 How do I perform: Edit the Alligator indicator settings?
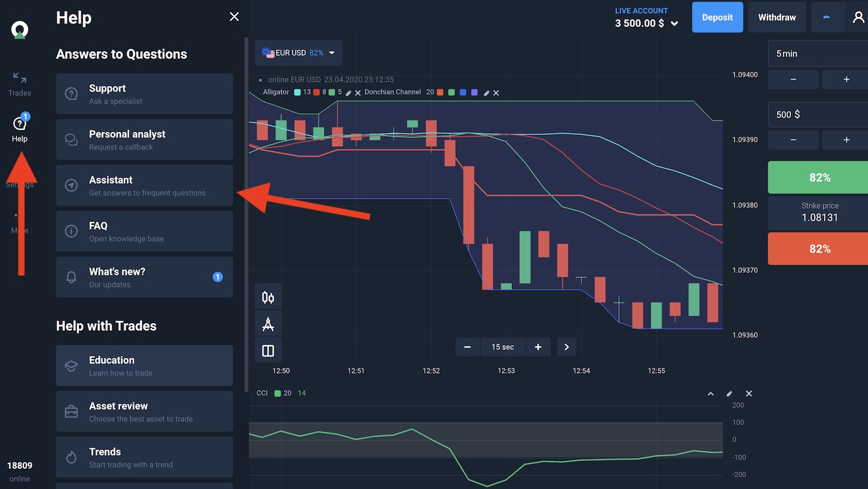point(348,93)
